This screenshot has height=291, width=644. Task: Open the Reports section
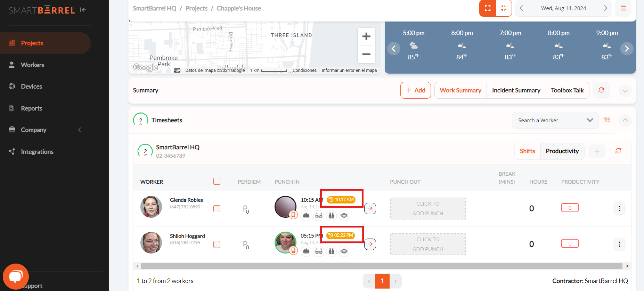coord(31,108)
